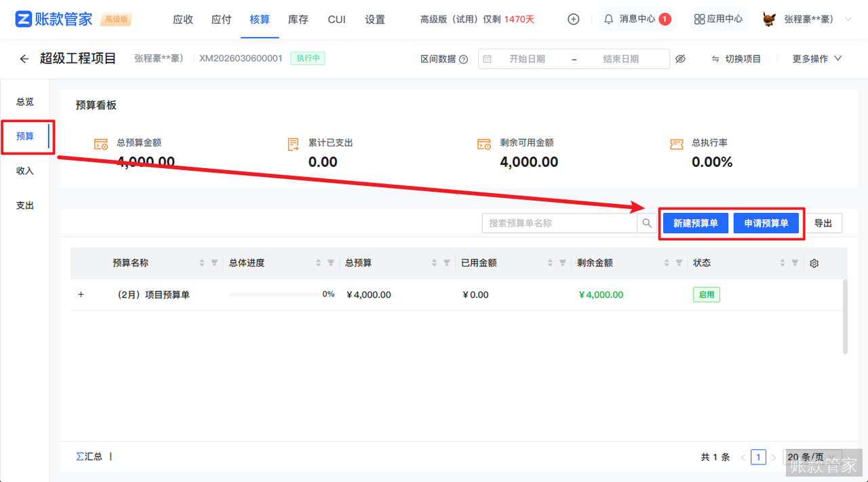The width and height of the screenshot is (868, 482).
Task: Click the search magnifier icon button
Action: pyautogui.click(x=647, y=223)
